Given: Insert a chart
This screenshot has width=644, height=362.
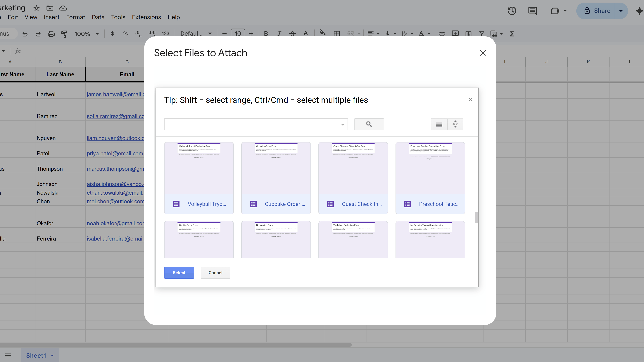Looking at the screenshot, I should (469, 34).
